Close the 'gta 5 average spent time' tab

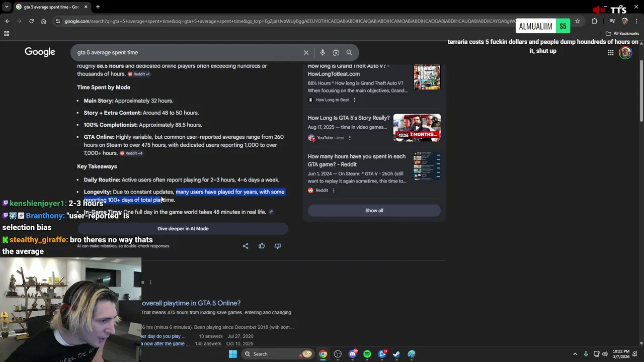click(86, 7)
